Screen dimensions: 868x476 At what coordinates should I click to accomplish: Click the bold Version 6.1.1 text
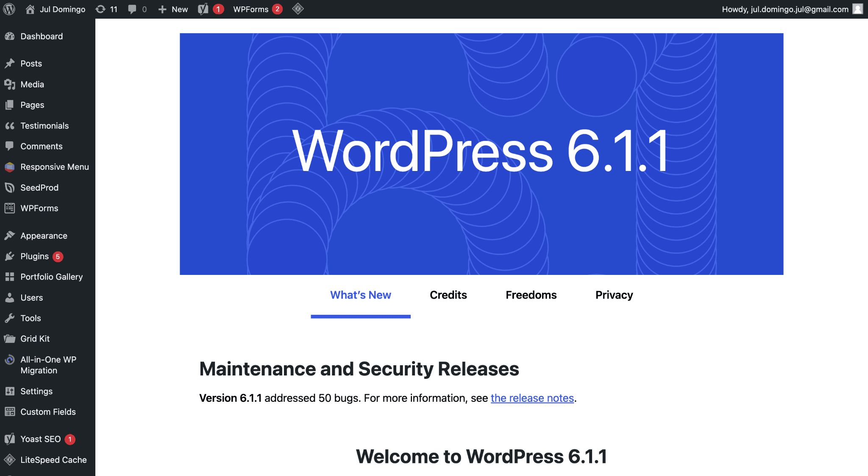(231, 398)
